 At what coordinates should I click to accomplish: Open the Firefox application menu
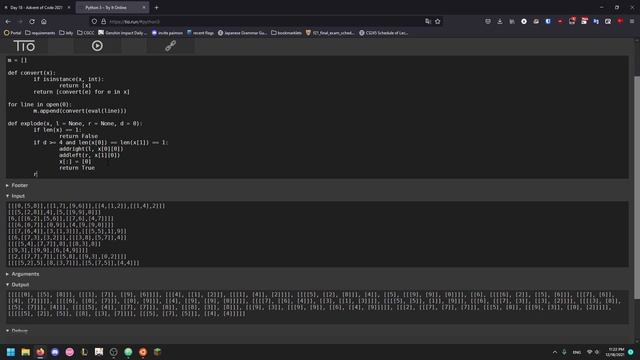tap(632, 21)
